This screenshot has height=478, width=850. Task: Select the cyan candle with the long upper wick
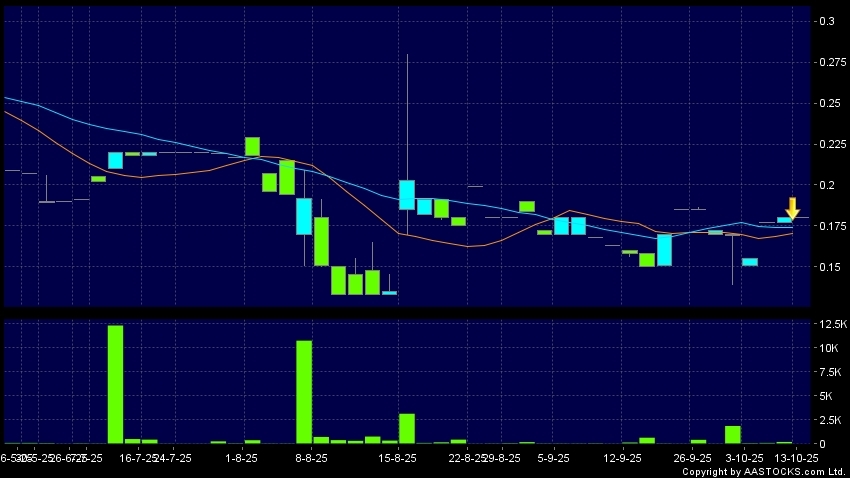coord(407,194)
